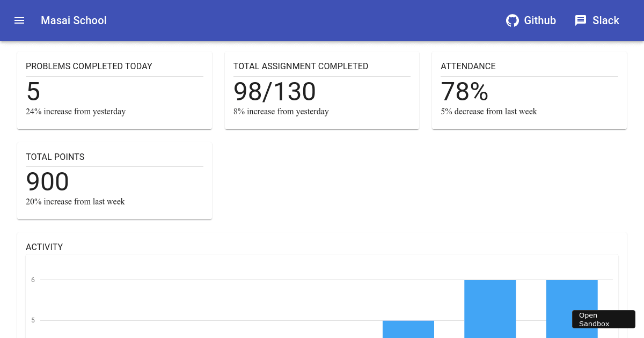Click the Masai School title
Viewport: 644px width, 338px height.
tap(74, 20)
